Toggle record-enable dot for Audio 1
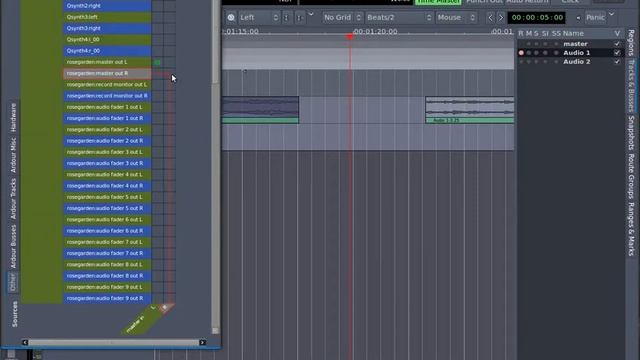The width and height of the screenshot is (640, 360). (521, 53)
